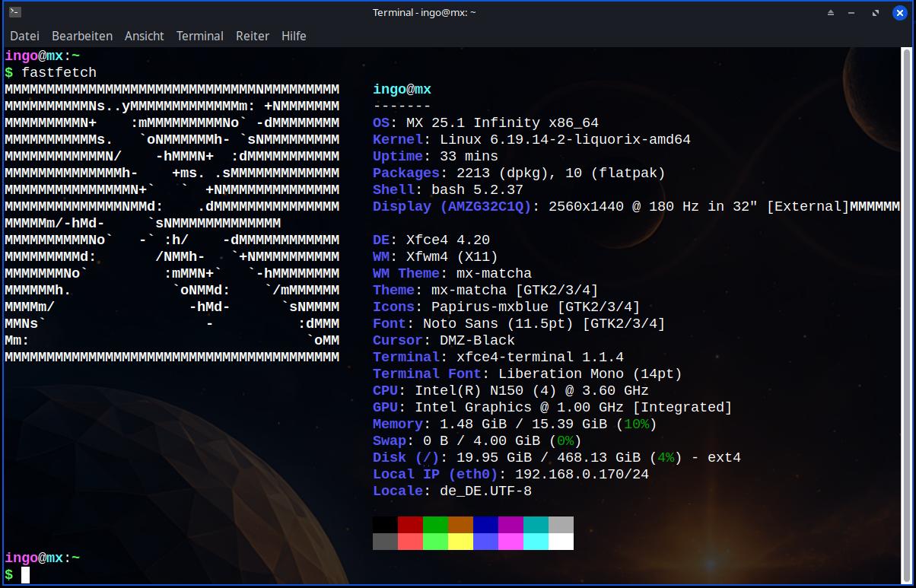The width and height of the screenshot is (916, 588).
Task: Open the Ansicht menu
Action: [x=145, y=36]
